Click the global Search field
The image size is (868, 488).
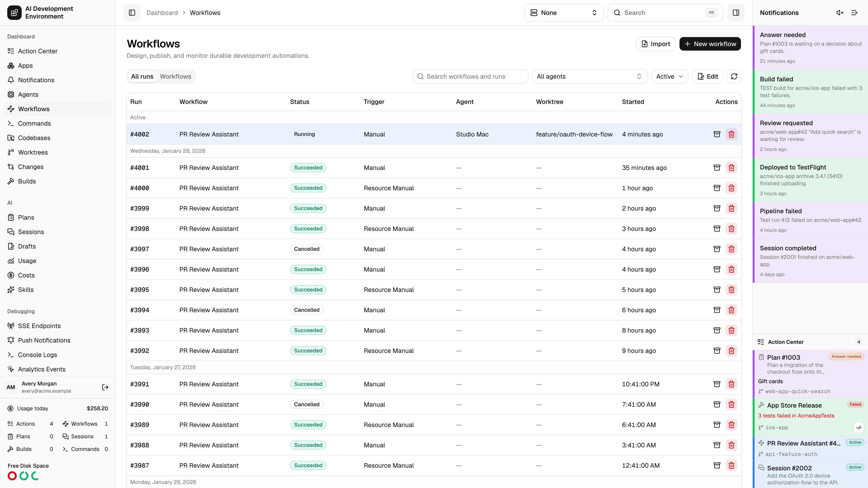[x=665, y=13]
